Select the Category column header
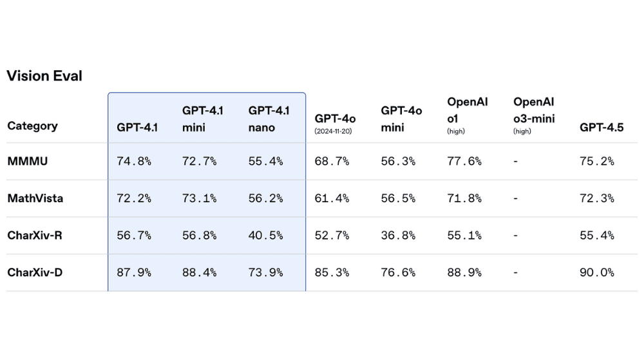The height and width of the screenshot is (362, 644). coord(32,126)
